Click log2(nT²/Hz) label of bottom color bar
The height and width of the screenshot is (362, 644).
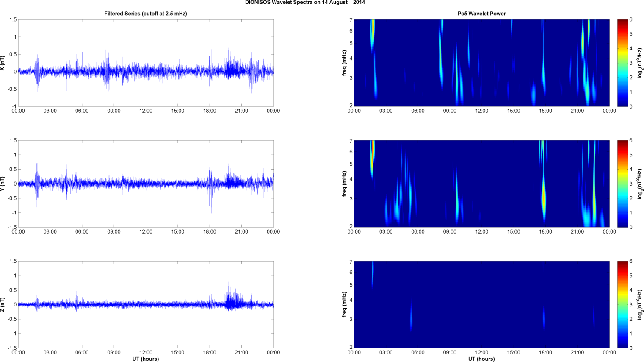click(x=640, y=304)
